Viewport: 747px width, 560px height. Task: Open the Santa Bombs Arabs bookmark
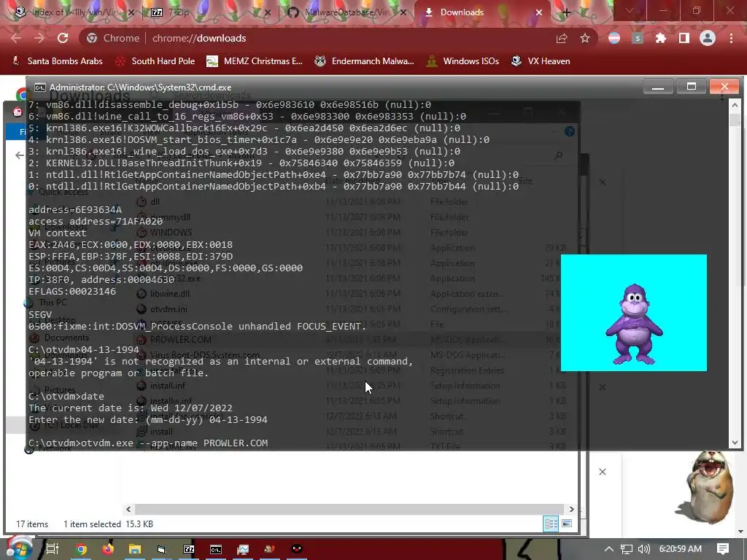[57, 61]
